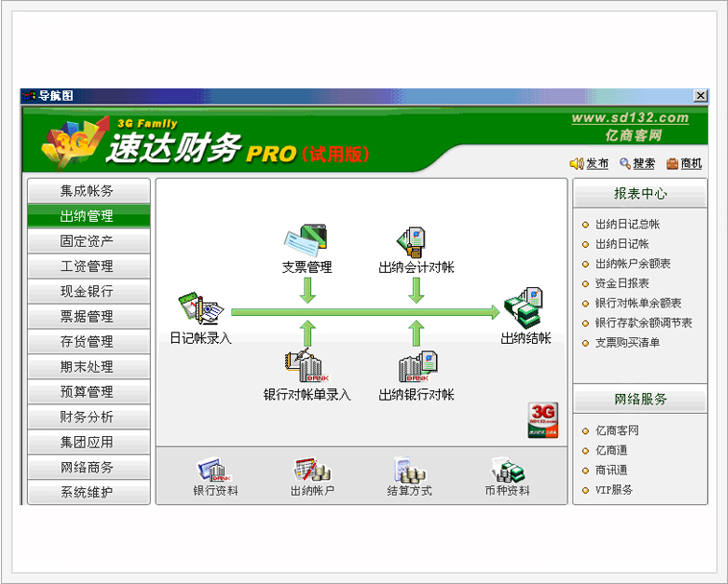Open the 出纳银行对帐 bank reconciliation icon
728x584 pixels.
pos(418,366)
